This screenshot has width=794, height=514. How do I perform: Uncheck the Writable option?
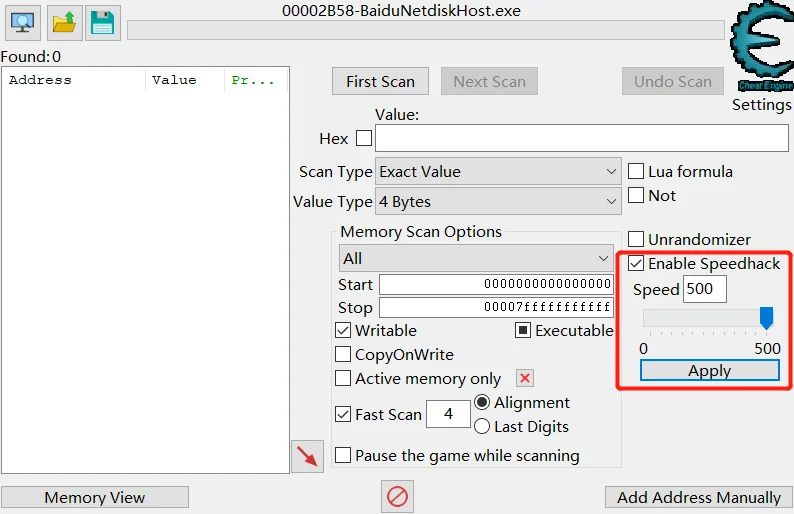pos(343,330)
